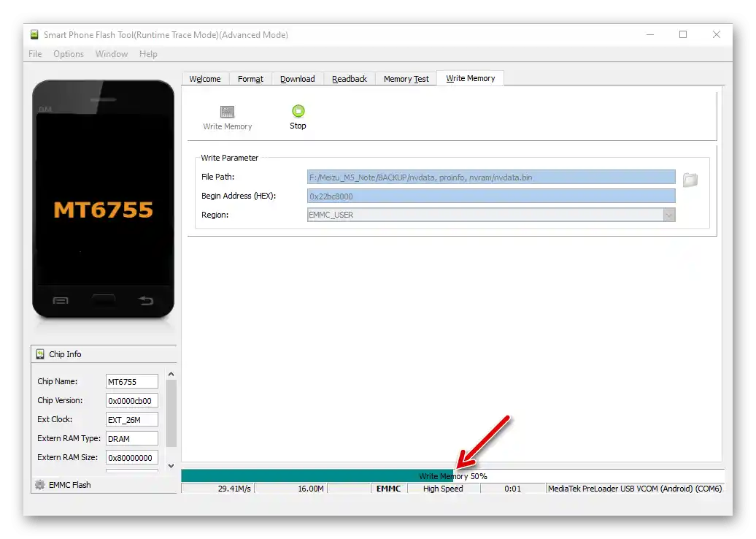Switch to the Readback tab
Image resolution: width=756 pixels, height=539 pixels.
[350, 79]
